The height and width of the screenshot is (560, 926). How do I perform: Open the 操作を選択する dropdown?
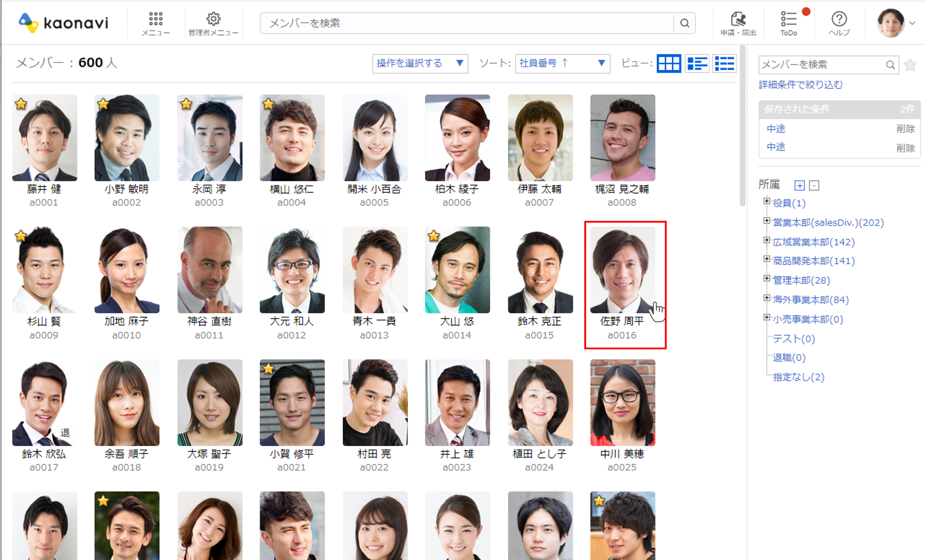(x=420, y=64)
